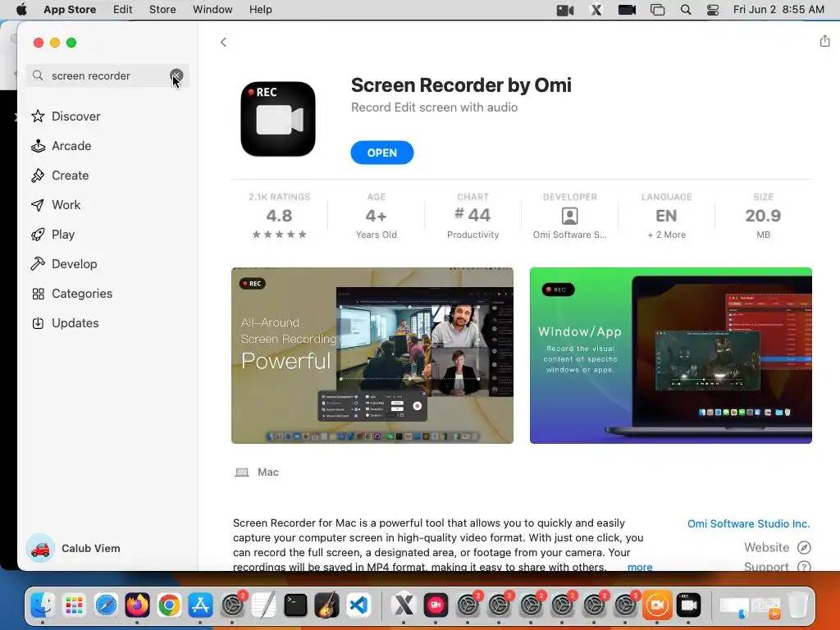Open the Work section in the sidebar

point(56,204)
